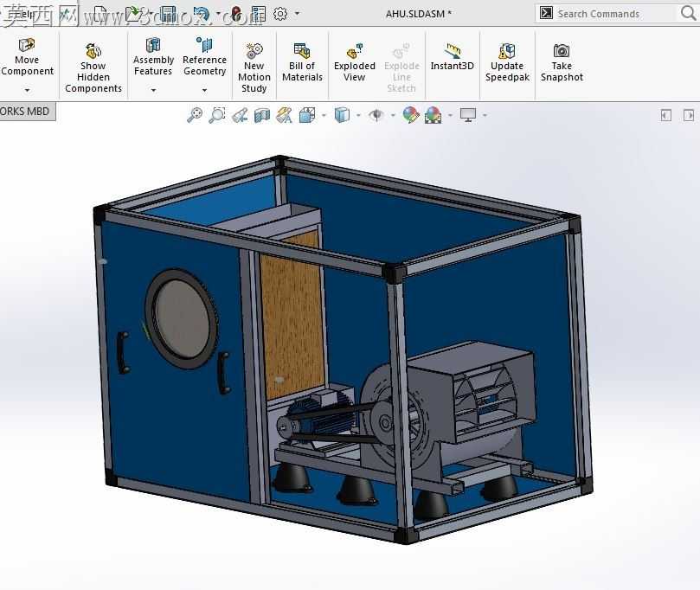Click the View Settings monitor icon
The width and height of the screenshot is (700, 590).
point(468,115)
